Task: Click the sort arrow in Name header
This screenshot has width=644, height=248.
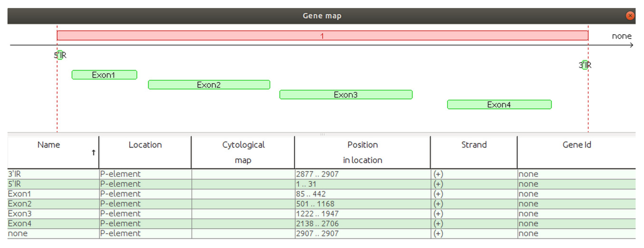Action: click(93, 152)
